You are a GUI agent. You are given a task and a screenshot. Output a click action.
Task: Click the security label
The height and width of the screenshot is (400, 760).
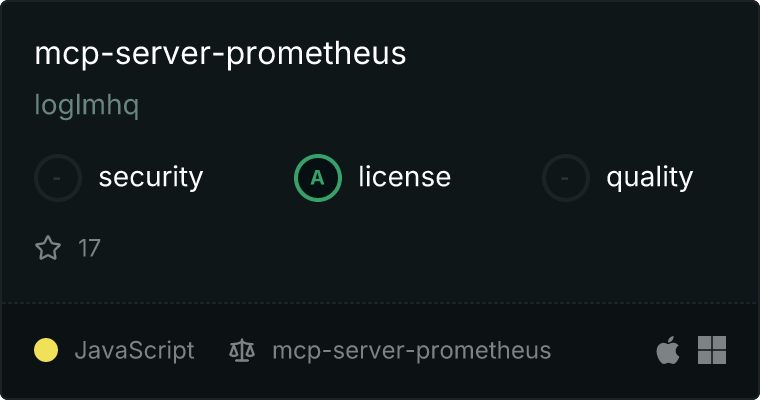tap(151, 177)
